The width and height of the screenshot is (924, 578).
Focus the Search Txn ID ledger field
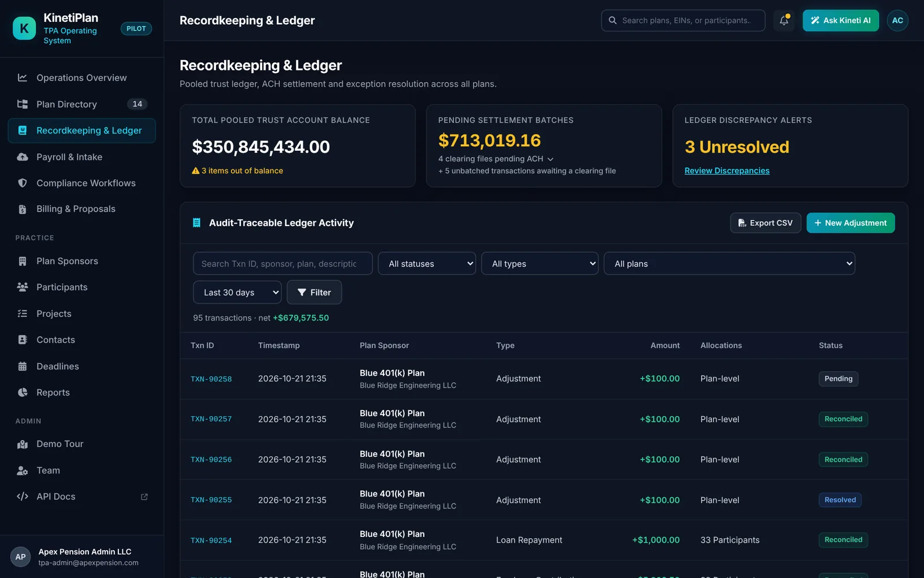click(283, 264)
